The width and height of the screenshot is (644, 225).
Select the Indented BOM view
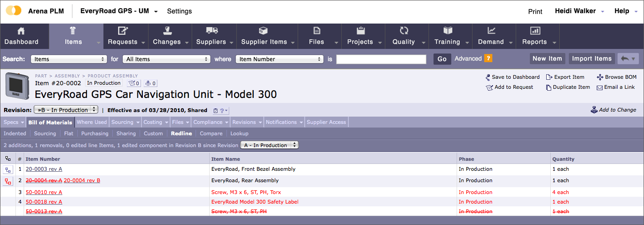15,133
